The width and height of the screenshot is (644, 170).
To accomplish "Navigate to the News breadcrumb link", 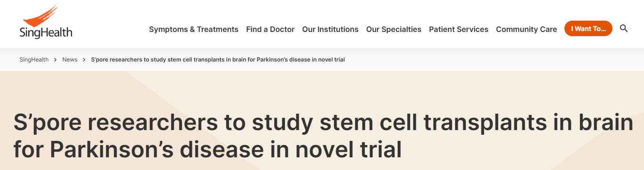I will [70, 60].
